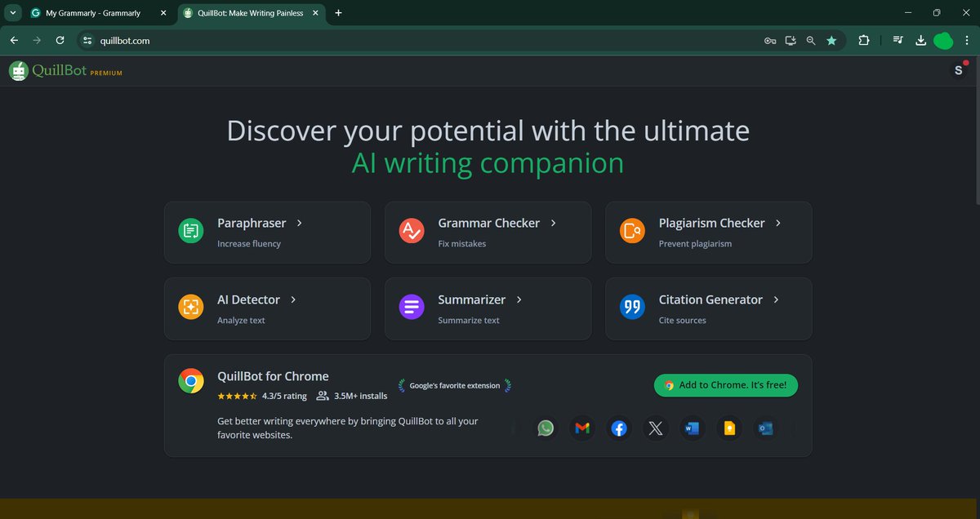Viewport: 980px width, 519px height.
Task: Click the zoom magnifier icon in address bar
Action: tap(811, 40)
